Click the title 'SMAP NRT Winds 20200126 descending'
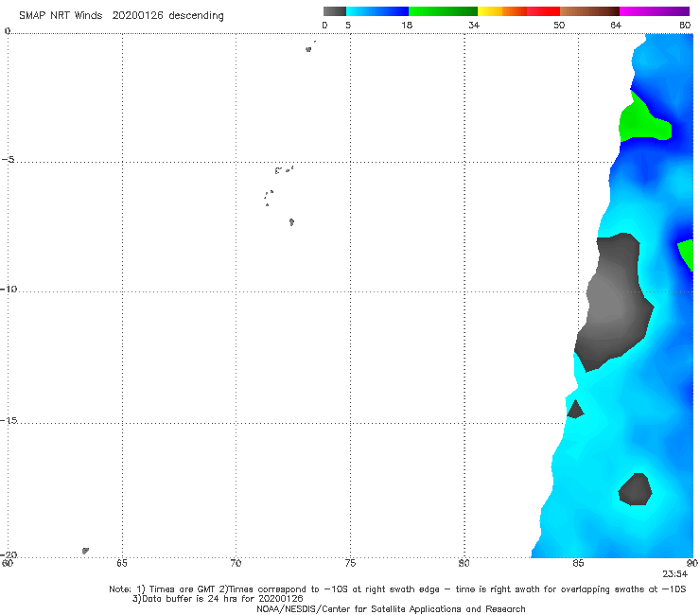 pos(121,16)
